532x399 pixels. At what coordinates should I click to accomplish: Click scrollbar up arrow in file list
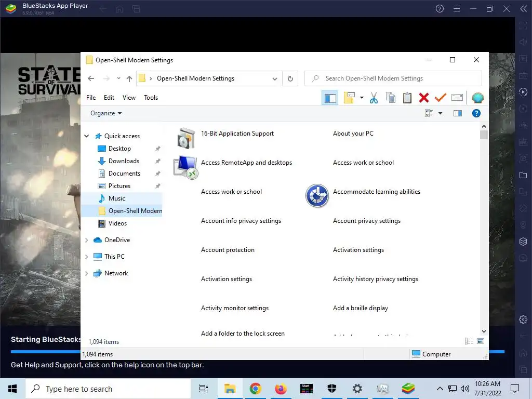pos(484,126)
